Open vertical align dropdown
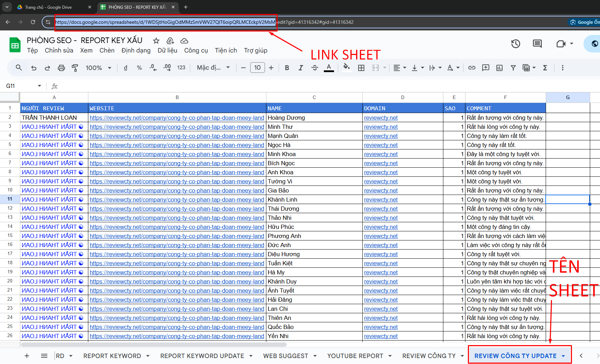 tap(417, 68)
